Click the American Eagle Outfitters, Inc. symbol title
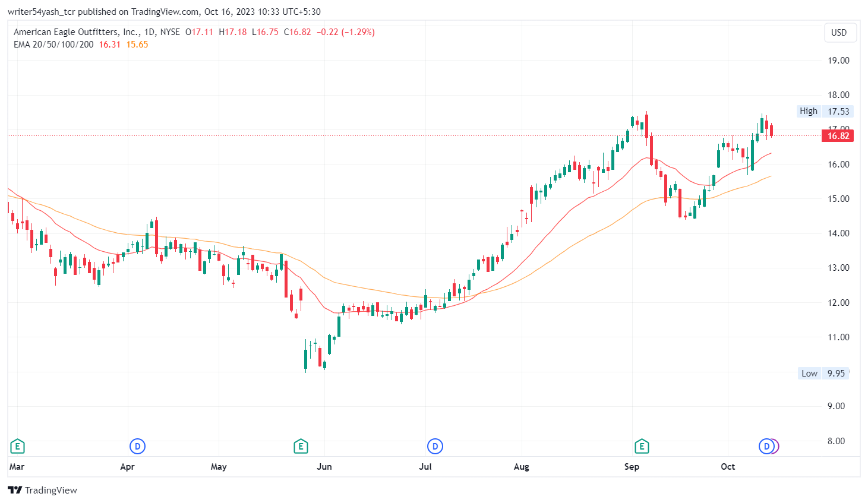 pos(77,32)
